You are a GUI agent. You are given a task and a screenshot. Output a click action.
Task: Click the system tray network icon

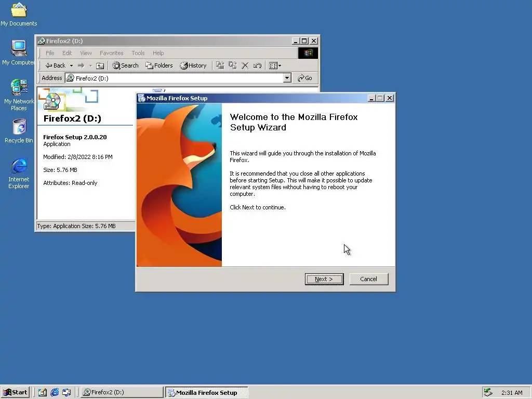(488, 392)
